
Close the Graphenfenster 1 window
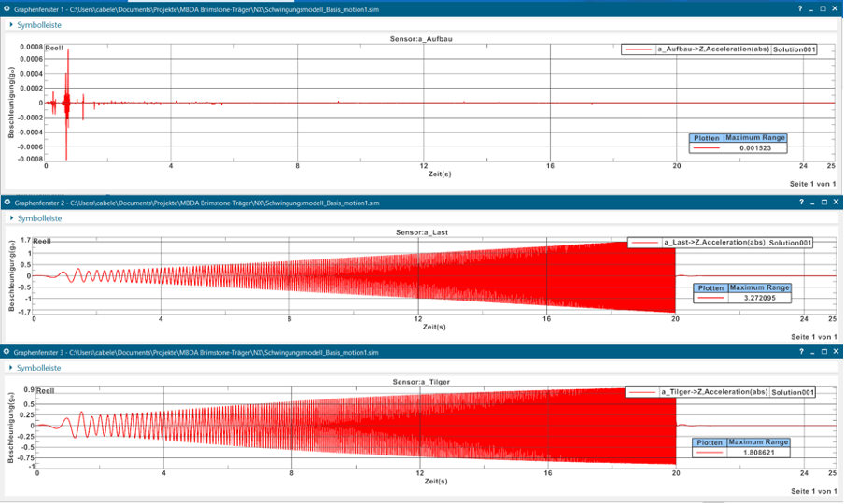[x=835, y=7]
